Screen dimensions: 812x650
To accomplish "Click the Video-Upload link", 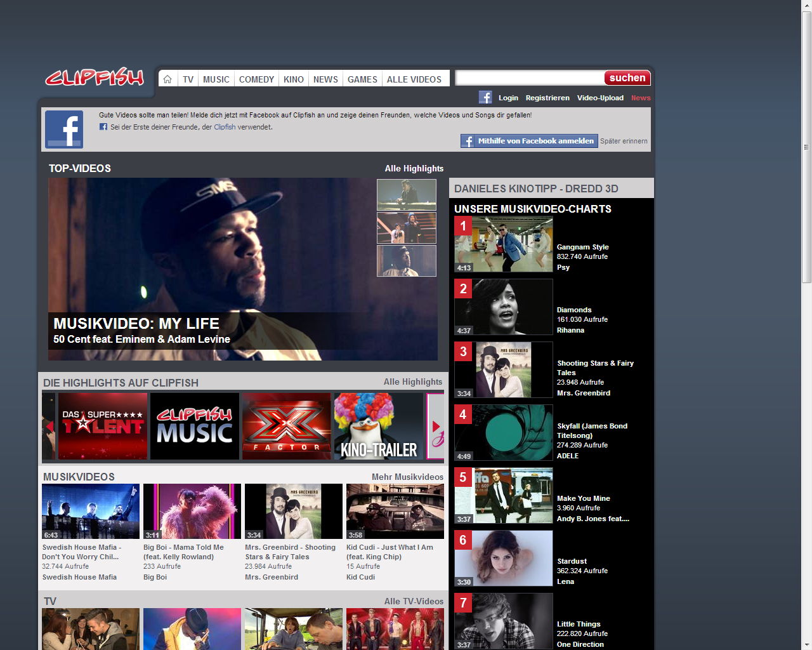I will [x=600, y=98].
